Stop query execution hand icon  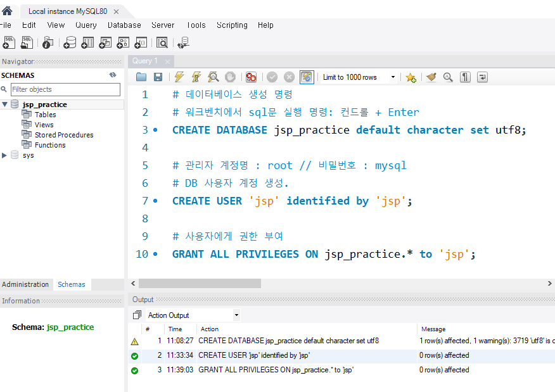[230, 77]
